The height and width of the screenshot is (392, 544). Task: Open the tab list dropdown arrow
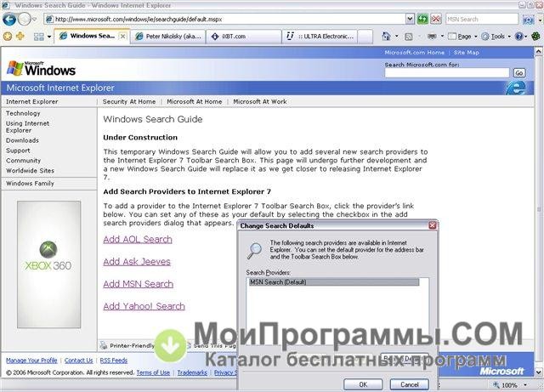[x=49, y=37]
